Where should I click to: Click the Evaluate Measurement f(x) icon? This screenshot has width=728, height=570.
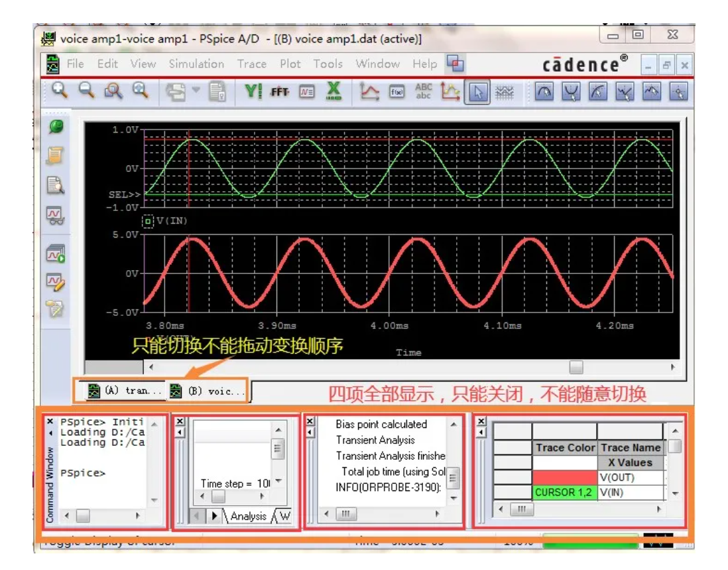(x=396, y=92)
